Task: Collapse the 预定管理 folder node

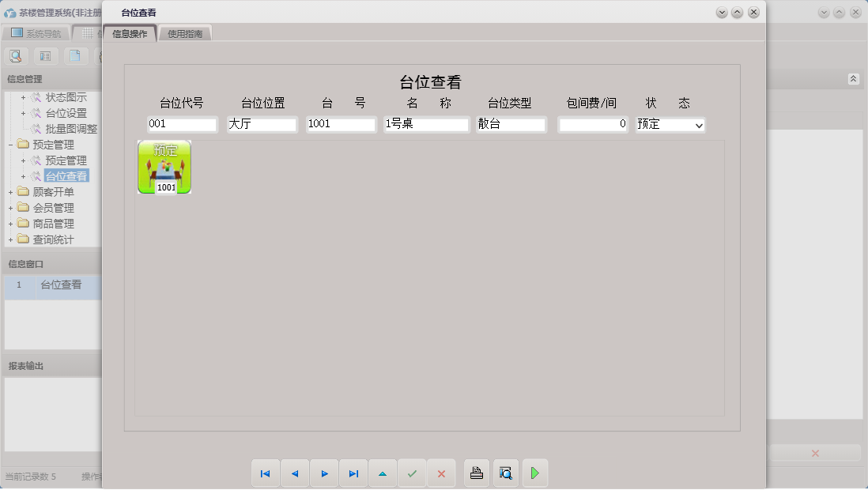Action: coord(10,145)
